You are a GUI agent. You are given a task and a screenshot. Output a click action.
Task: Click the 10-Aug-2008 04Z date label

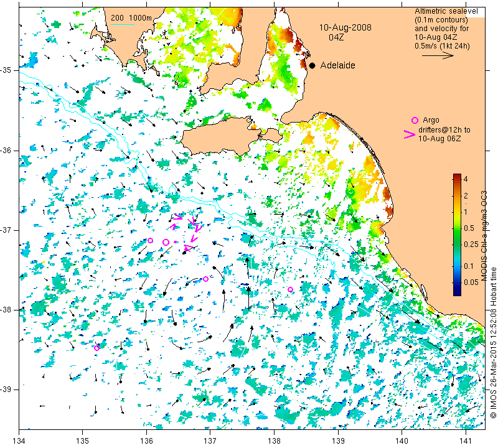point(345,32)
